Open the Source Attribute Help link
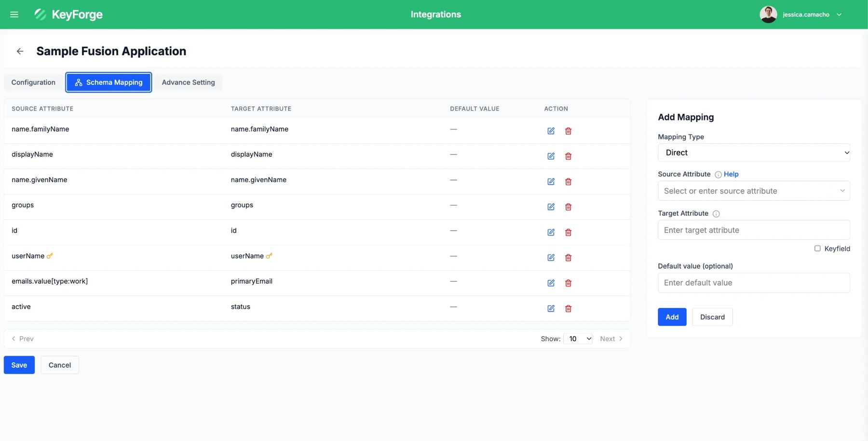The width and height of the screenshot is (868, 441). [x=731, y=174]
